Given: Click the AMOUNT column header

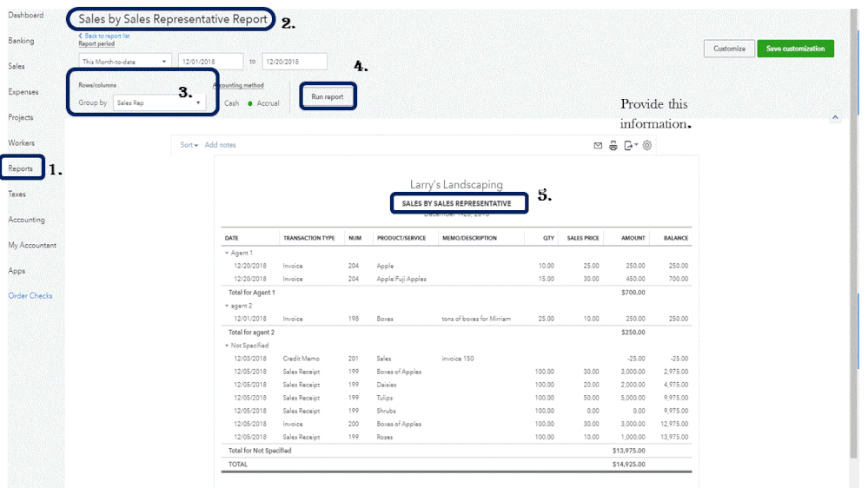Looking at the screenshot, I should 633,238.
